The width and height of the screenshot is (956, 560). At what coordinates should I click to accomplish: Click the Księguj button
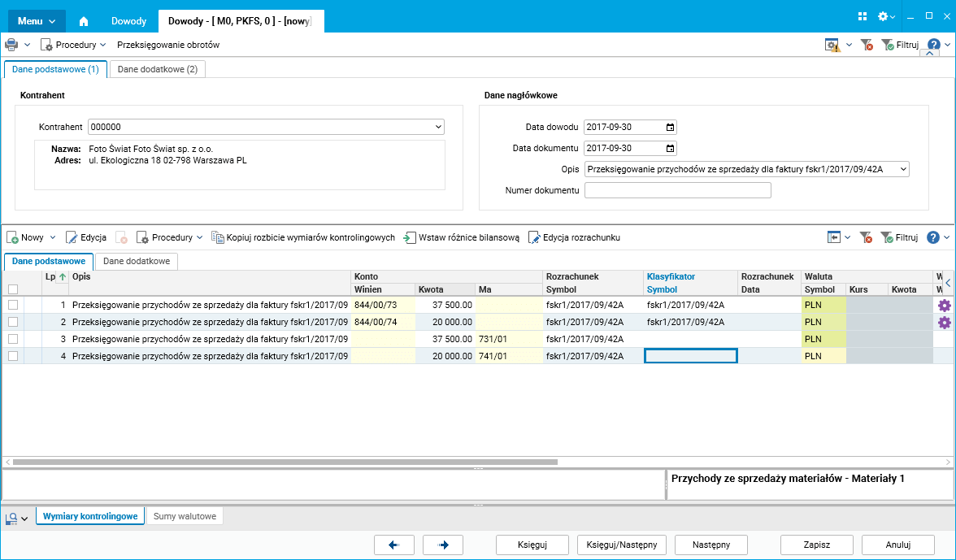(532, 545)
